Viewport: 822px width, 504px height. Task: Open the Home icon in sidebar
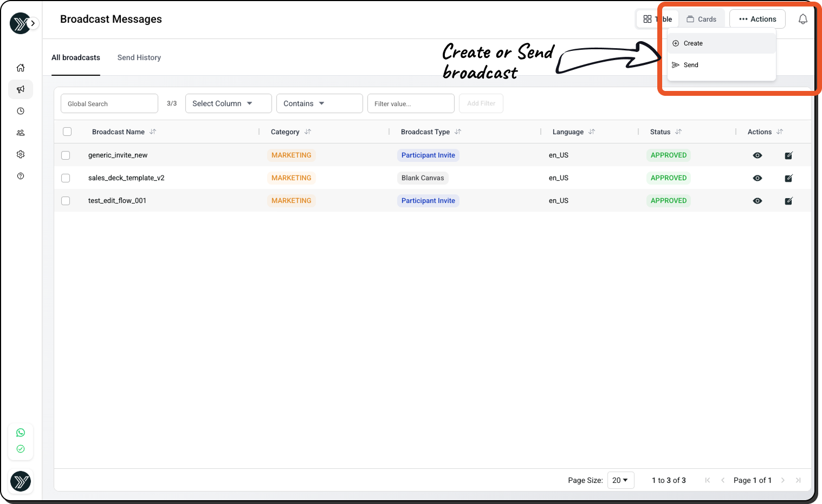tap(21, 68)
